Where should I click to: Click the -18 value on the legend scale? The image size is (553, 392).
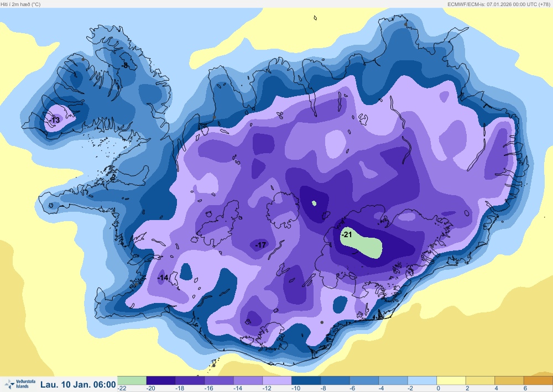click(180, 388)
